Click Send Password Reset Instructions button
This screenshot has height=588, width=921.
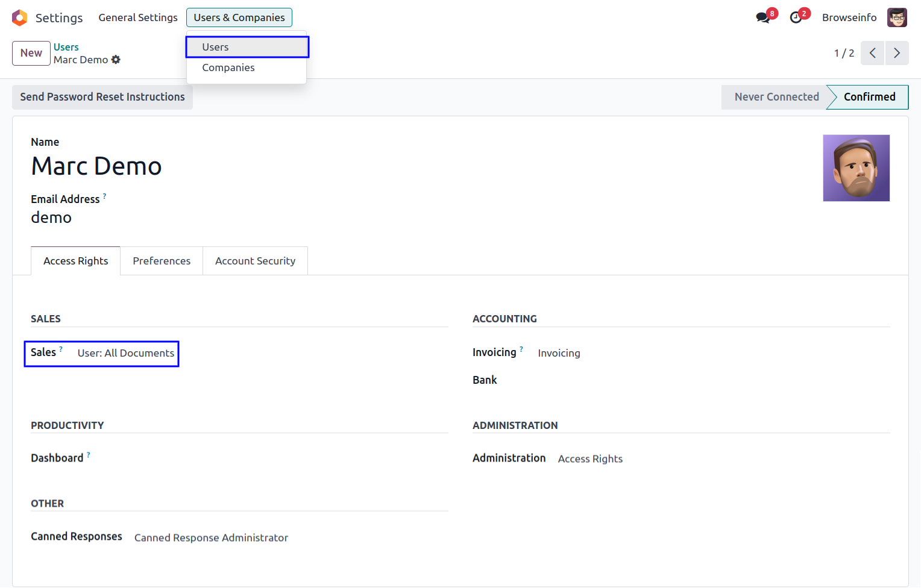tap(102, 97)
